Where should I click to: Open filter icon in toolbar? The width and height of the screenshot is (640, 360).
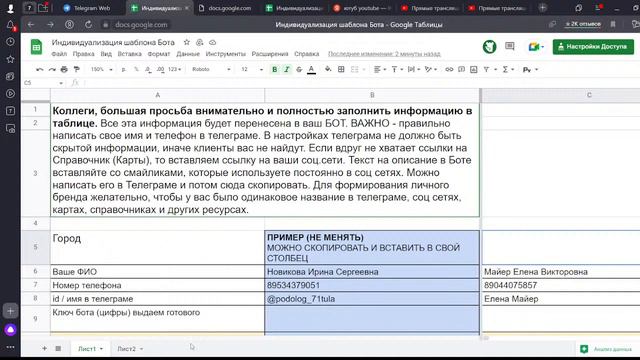click(x=487, y=70)
